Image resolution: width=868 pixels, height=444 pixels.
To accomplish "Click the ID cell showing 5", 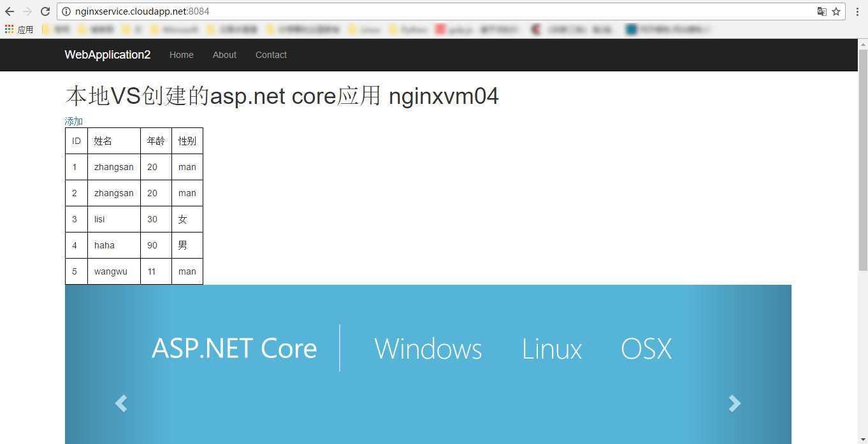I will [76, 271].
